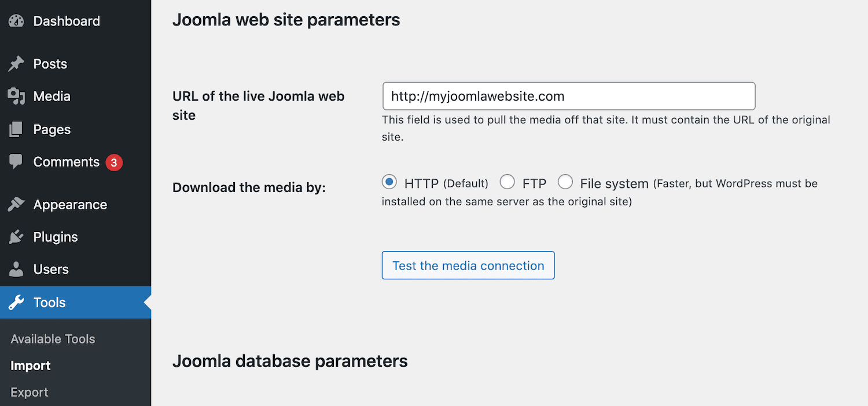The height and width of the screenshot is (406, 868).
Task: Select the File system download option
Action: point(565,182)
